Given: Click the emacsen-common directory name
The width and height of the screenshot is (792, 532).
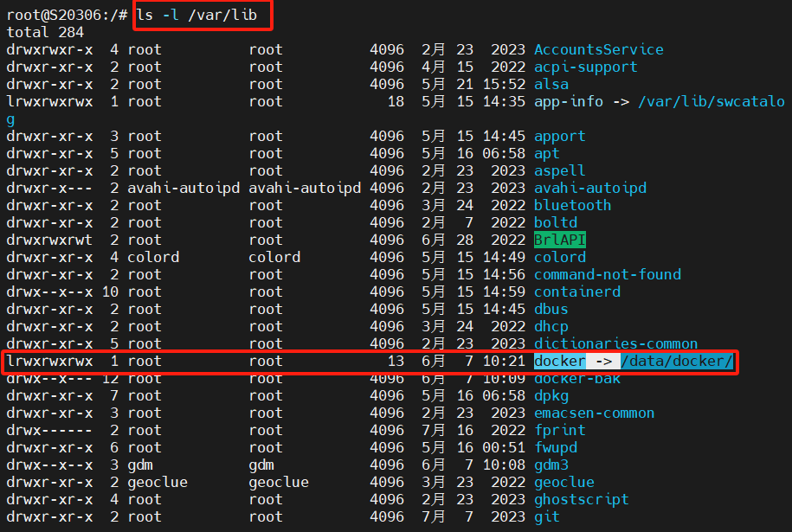Looking at the screenshot, I should [x=594, y=413].
